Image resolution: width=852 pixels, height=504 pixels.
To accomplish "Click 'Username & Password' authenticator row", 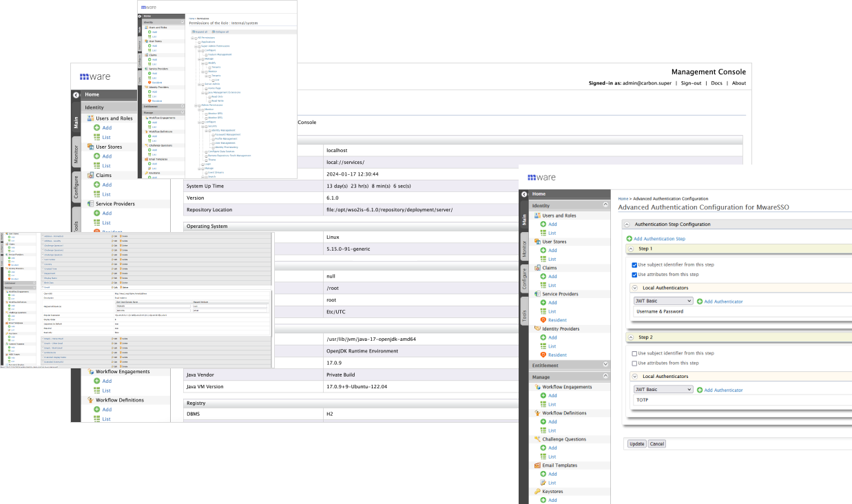I will (742, 311).
